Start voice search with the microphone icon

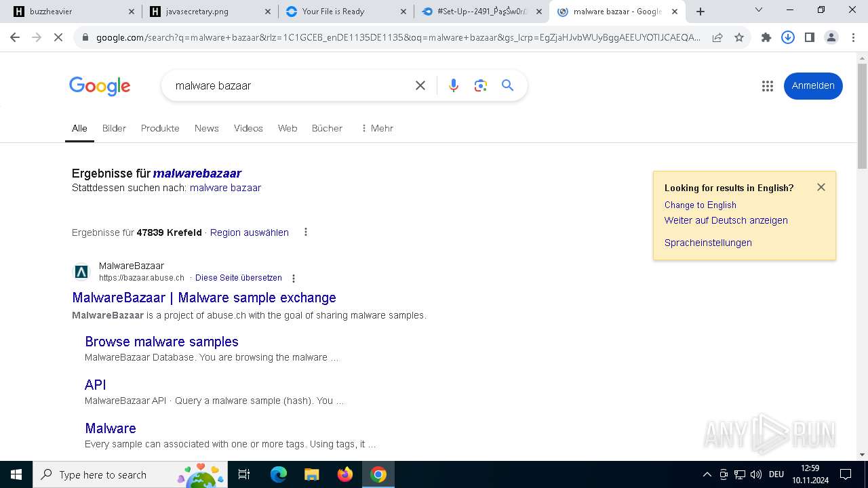pos(454,85)
